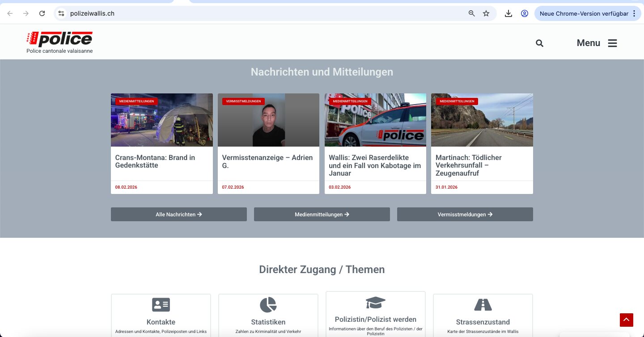Open Martinach: Tödlicher Verkehrsunfall headline
Image resolution: width=644 pixels, height=337 pixels.
tap(468, 165)
